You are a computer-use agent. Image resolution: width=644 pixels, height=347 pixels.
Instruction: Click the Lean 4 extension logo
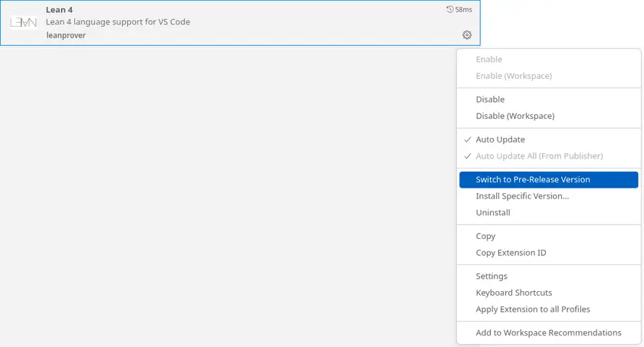tap(24, 22)
